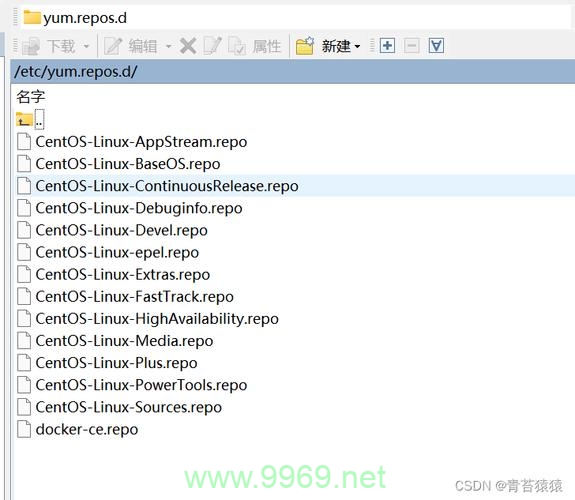Viewport: 575px width, 500px height.
Task: Click file icon beside CentOS-Linux-ContinuousRelease.repo
Action: click(x=24, y=186)
